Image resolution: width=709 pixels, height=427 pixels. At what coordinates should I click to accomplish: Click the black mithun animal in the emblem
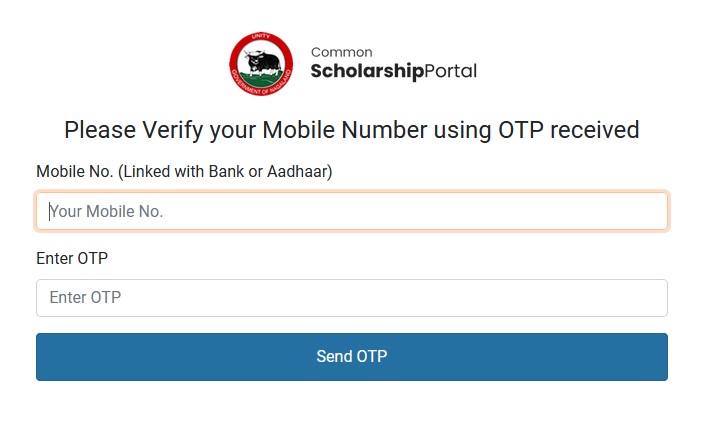(x=261, y=62)
